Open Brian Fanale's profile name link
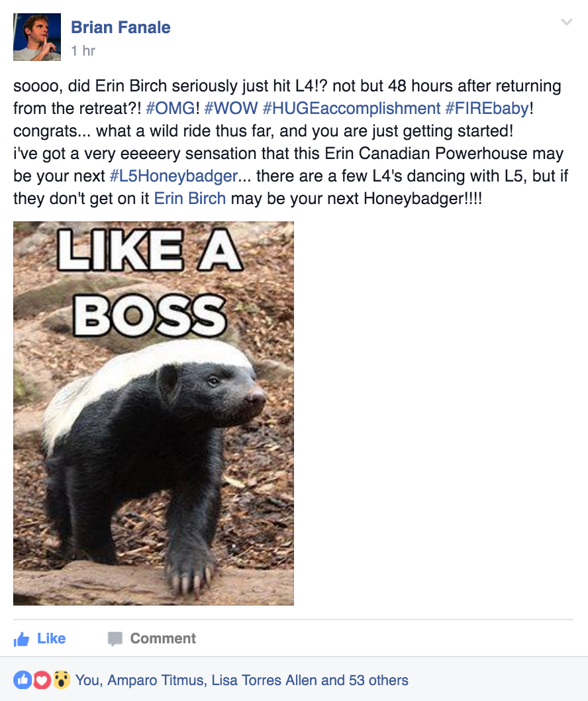The width and height of the screenshot is (588, 701). pos(121,27)
